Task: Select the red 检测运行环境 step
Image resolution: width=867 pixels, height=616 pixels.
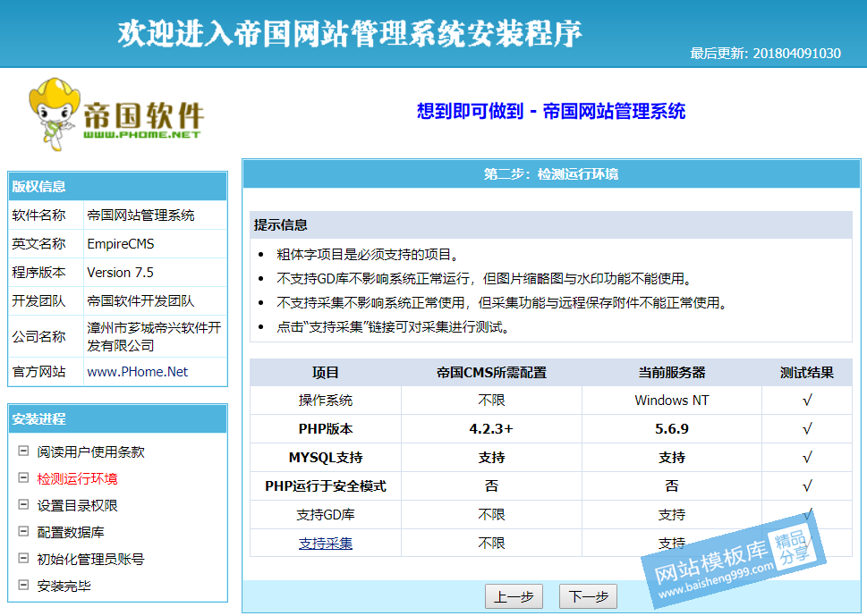Action: point(78,478)
